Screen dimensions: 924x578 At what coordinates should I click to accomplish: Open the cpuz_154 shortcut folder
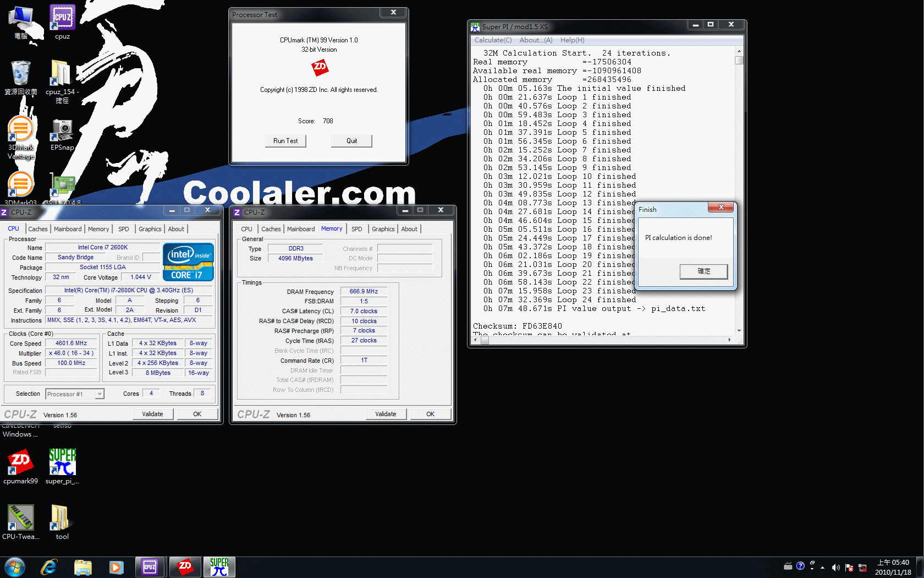point(62,81)
